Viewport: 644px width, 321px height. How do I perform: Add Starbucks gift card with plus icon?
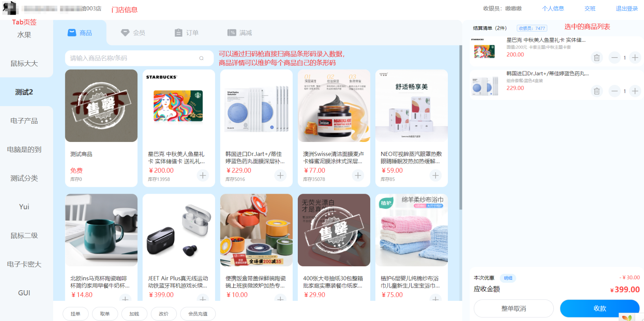point(203,175)
